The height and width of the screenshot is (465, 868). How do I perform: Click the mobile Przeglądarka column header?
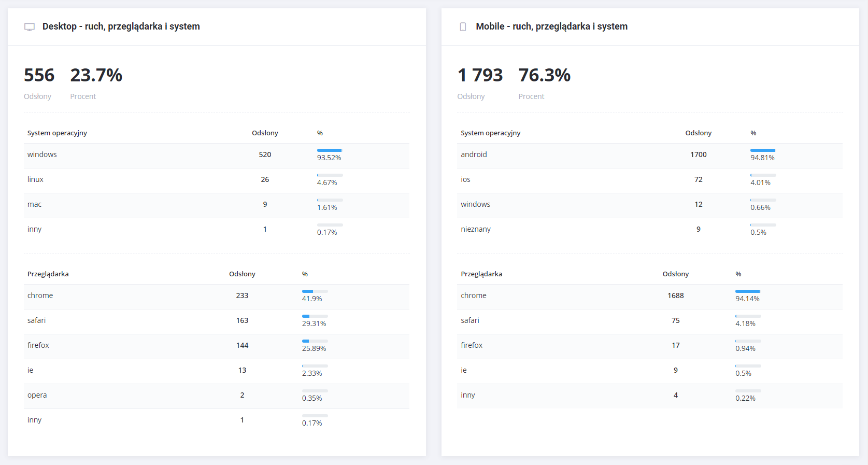click(481, 274)
